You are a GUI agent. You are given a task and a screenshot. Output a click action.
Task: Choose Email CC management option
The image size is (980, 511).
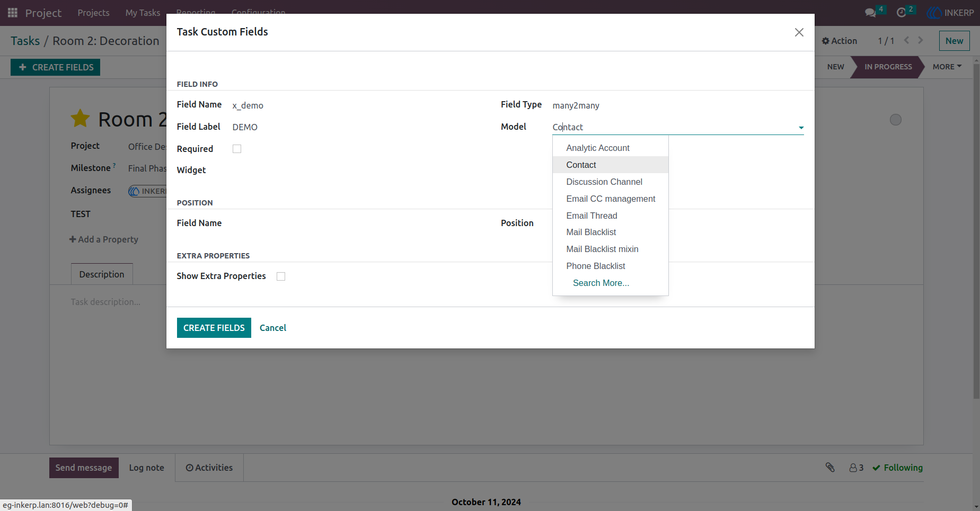point(611,199)
